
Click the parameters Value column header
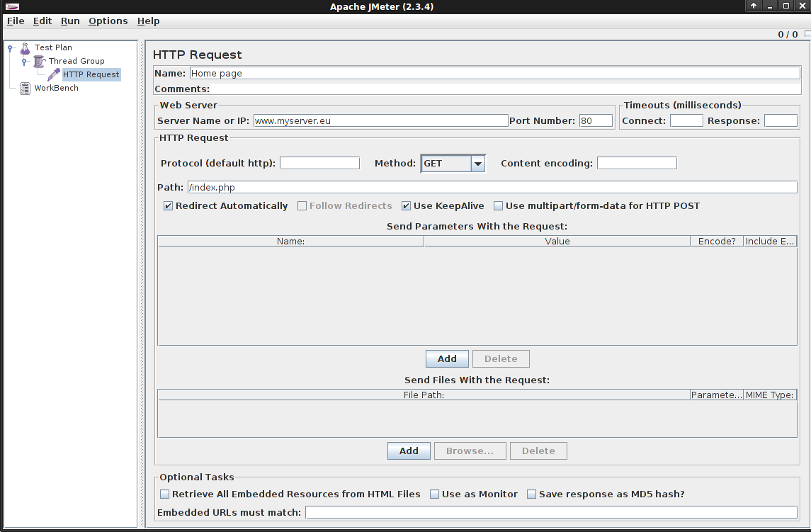pos(557,241)
